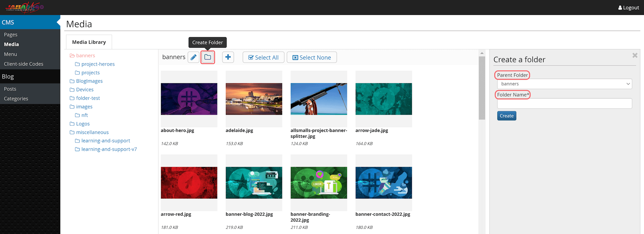Open the projects folder
Image resolution: width=644 pixels, height=234 pixels.
91,73
